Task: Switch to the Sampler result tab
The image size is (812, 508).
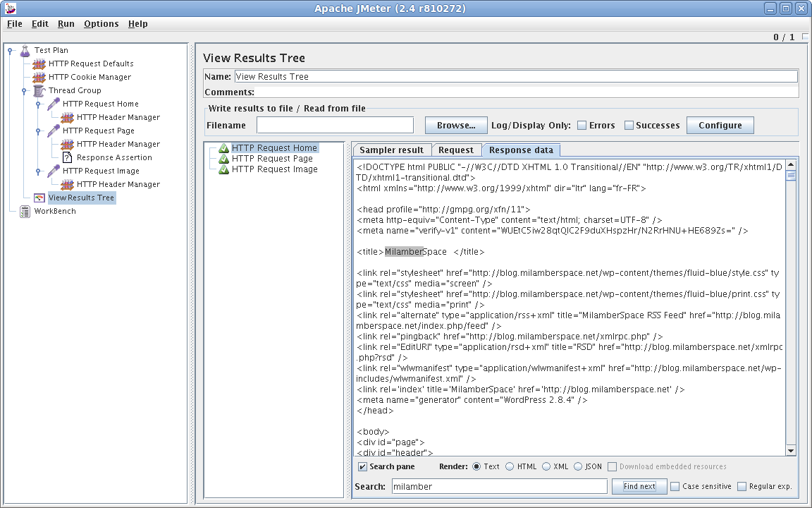Action: pyautogui.click(x=391, y=150)
